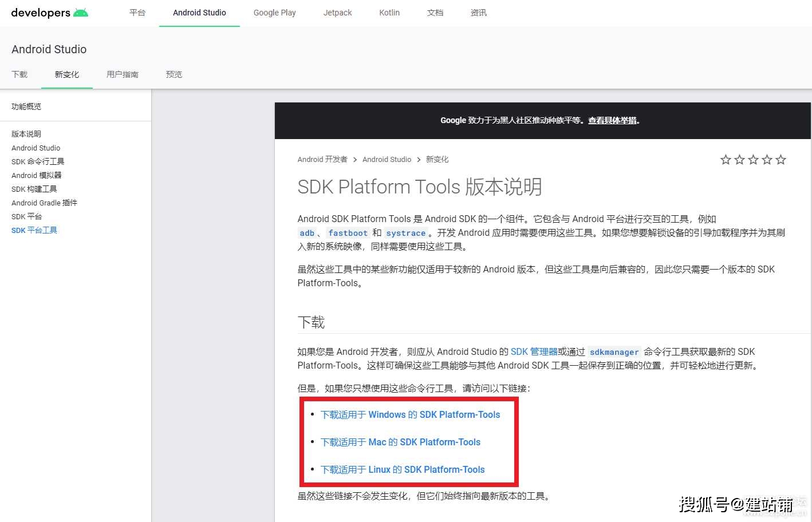
Task: Click the 查看具体举措 banner link
Action: (x=612, y=120)
